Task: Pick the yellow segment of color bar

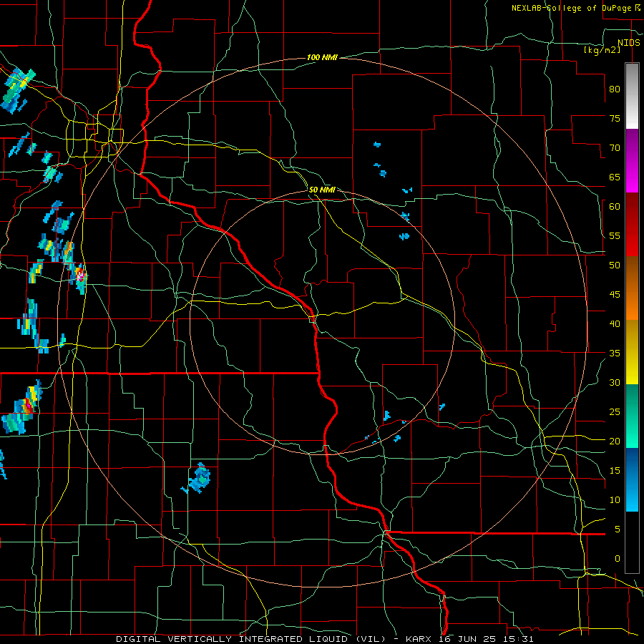Action: pyautogui.click(x=632, y=352)
